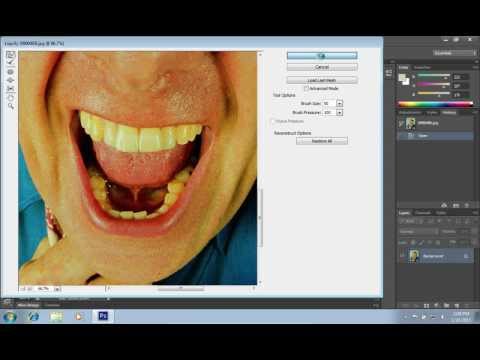Select the image snapshot thumbnail in the History panel

[411, 123]
